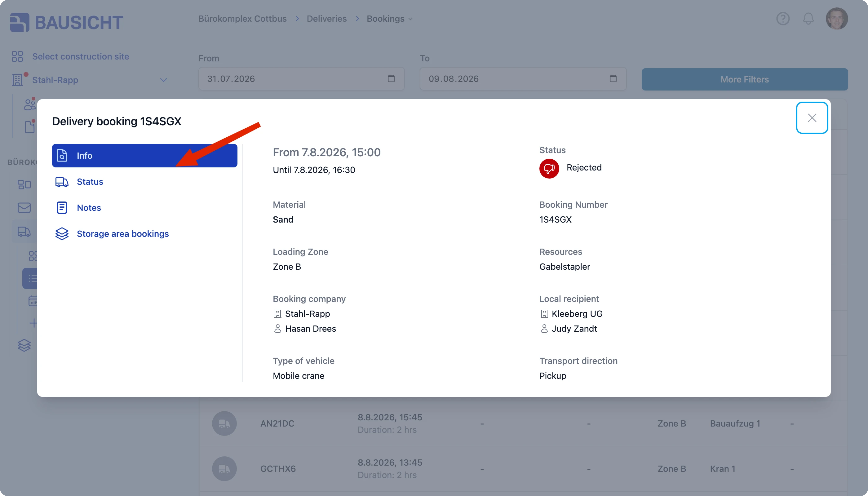Click the red Rejected status icon
868x496 pixels.
click(549, 169)
